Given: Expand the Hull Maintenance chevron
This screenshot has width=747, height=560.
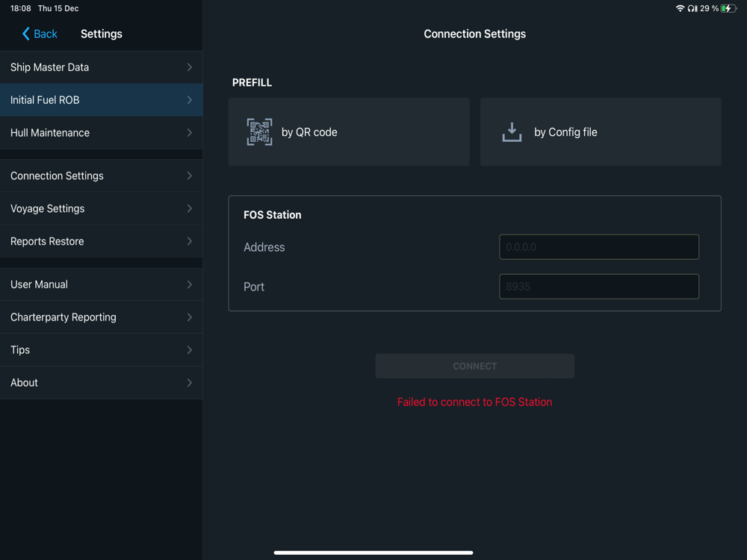Looking at the screenshot, I should [190, 133].
